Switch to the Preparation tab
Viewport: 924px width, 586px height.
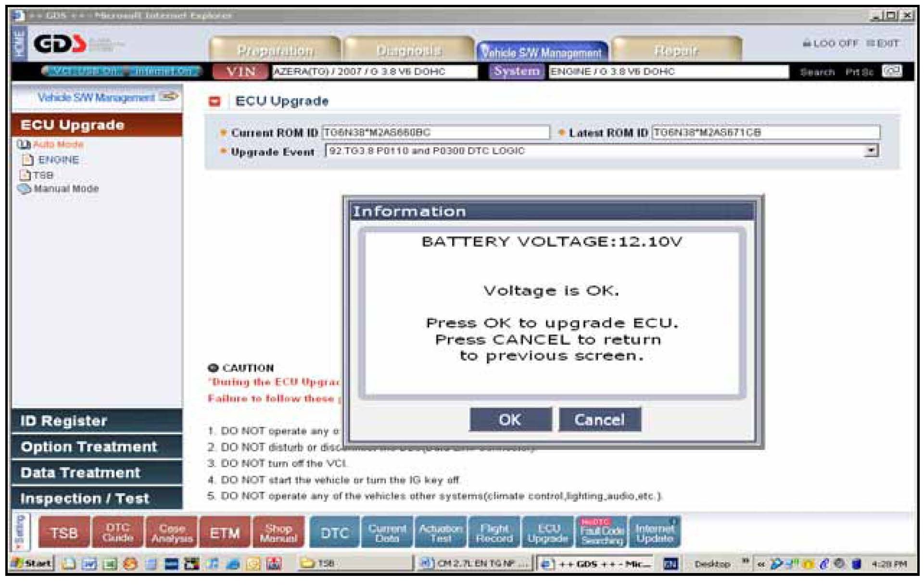pyautogui.click(x=275, y=50)
